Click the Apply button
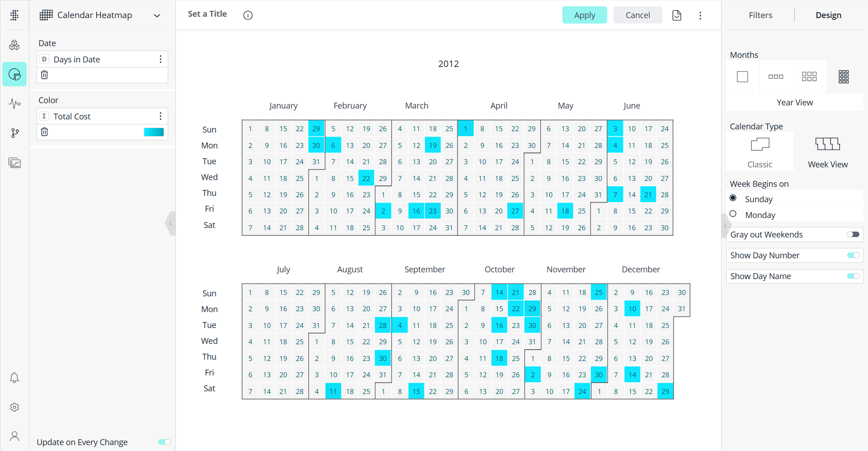The height and width of the screenshot is (451, 868). (x=584, y=15)
